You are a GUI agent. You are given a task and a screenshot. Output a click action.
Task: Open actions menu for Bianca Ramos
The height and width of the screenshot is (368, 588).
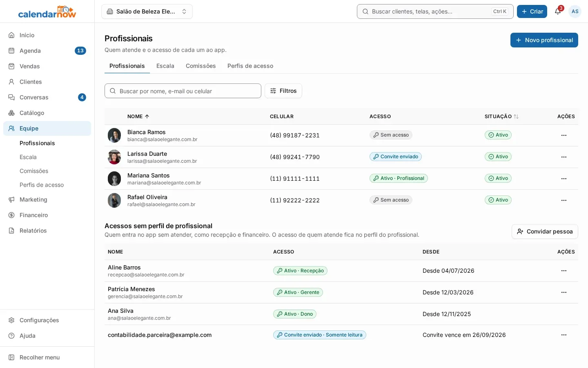[x=564, y=135]
